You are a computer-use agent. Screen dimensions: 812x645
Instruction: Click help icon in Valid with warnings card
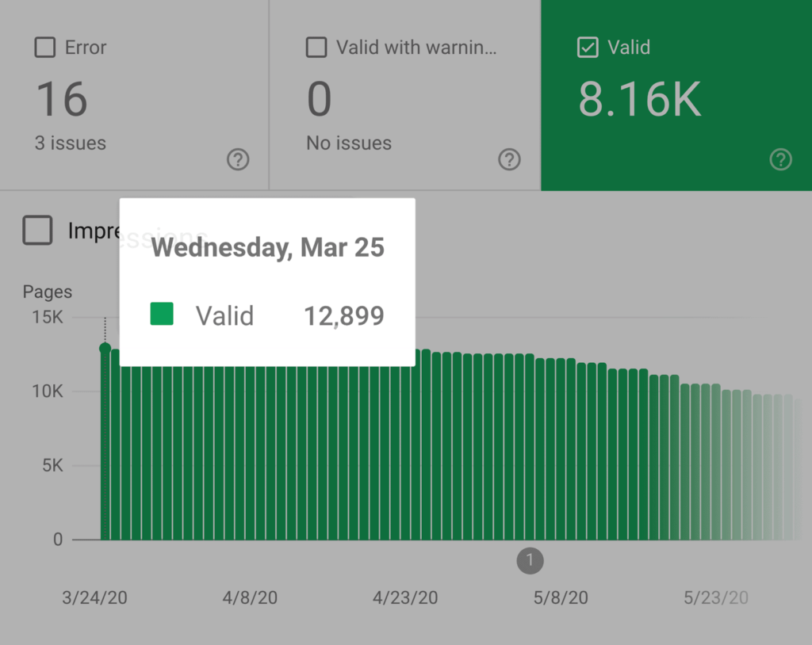[509, 160]
